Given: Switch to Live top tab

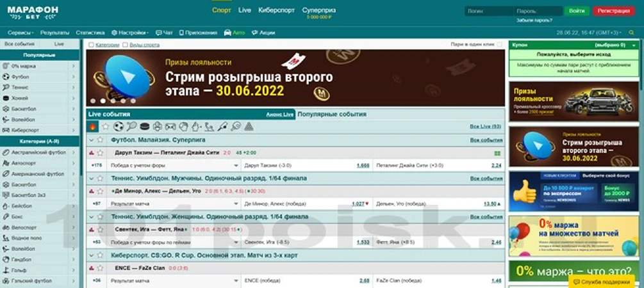Looking at the screenshot, I should (245, 10).
